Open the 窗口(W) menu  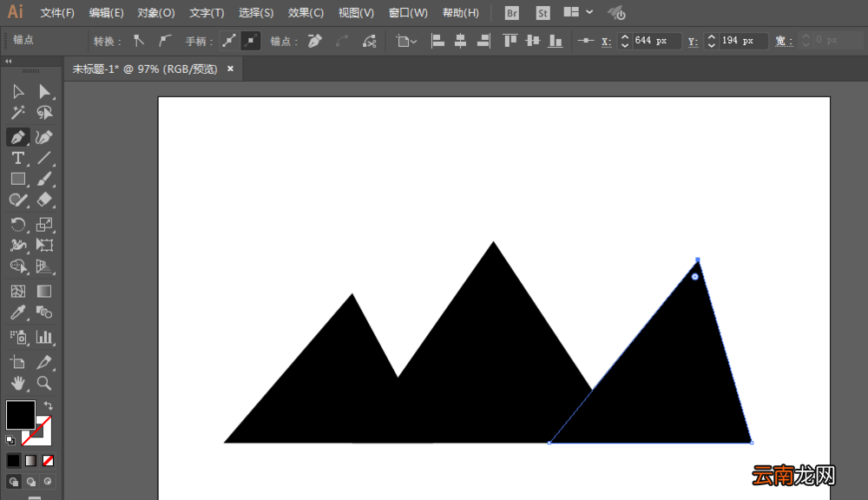408,13
